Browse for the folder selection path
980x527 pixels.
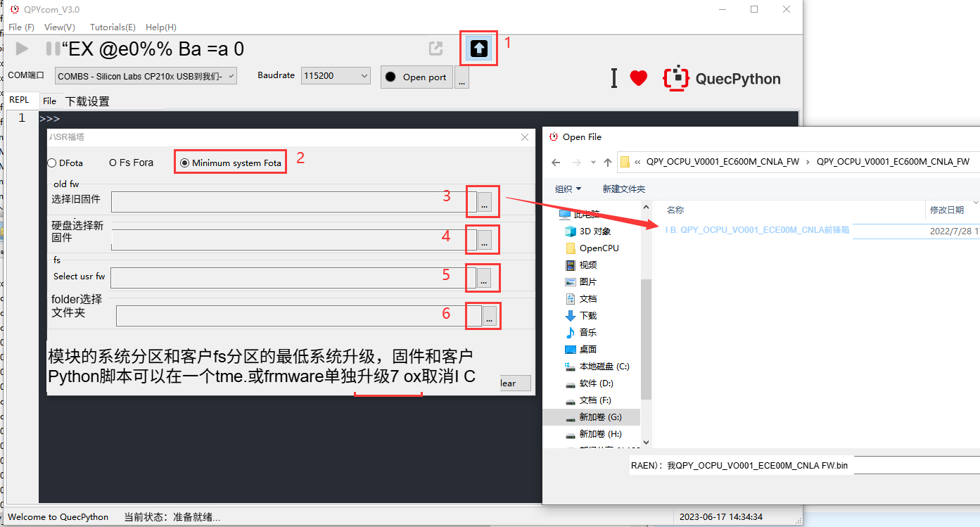click(x=490, y=316)
